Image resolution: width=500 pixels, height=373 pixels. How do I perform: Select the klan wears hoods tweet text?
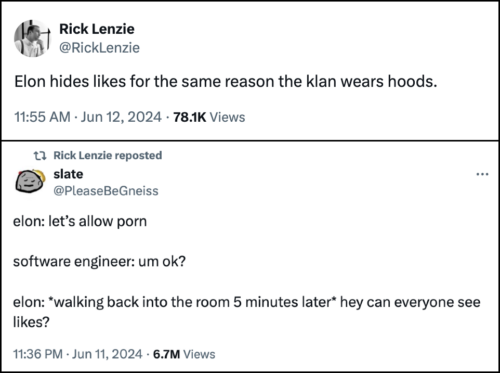pos(225,82)
